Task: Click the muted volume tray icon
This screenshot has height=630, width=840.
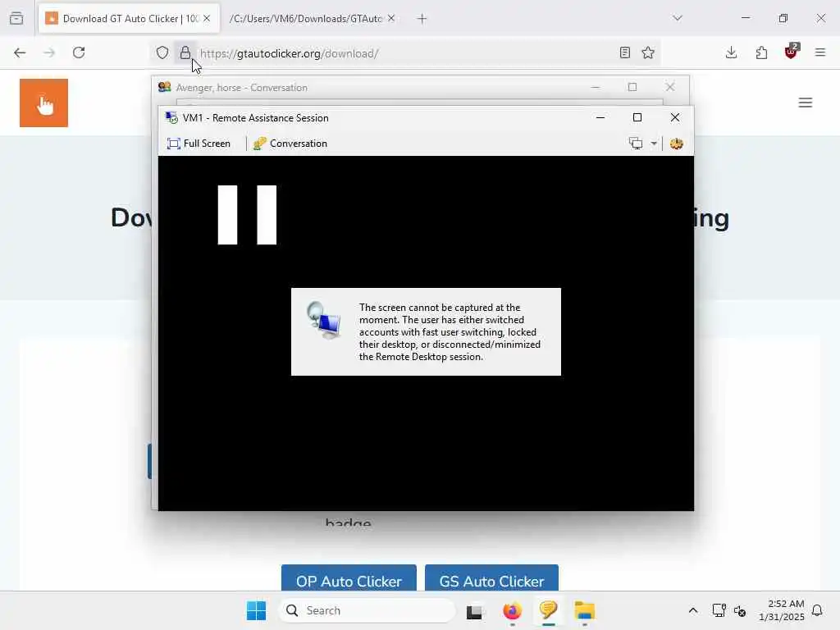Action: coord(740,610)
